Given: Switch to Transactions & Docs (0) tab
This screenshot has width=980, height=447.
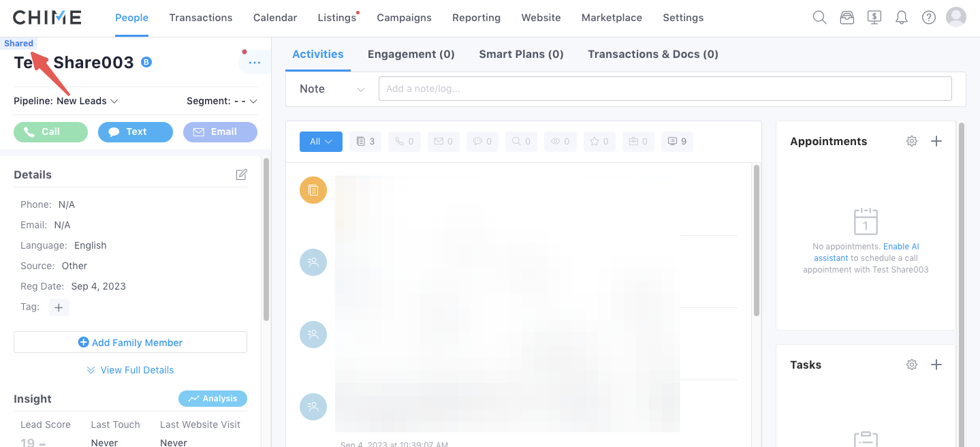Looking at the screenshot, I should pyautogui.click(x=653, y=54).
